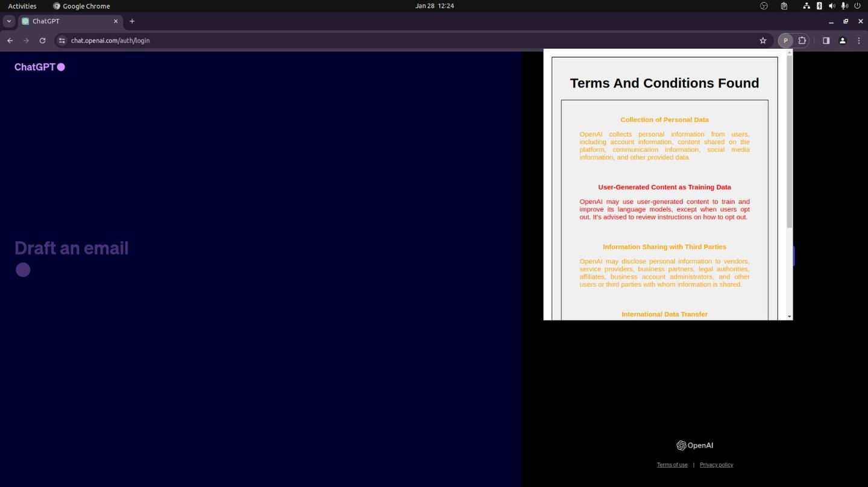Open the Chrome profile menu
Screen dimensions: 868x487
(x=843, y=40)
